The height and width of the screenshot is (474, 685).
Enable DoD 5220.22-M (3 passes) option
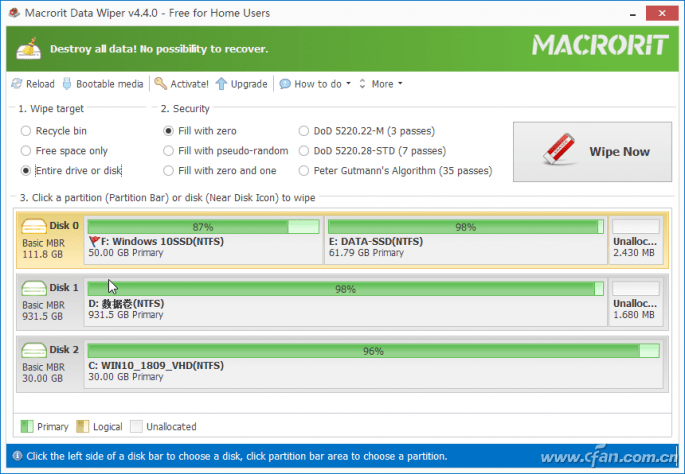click(304, 131)
